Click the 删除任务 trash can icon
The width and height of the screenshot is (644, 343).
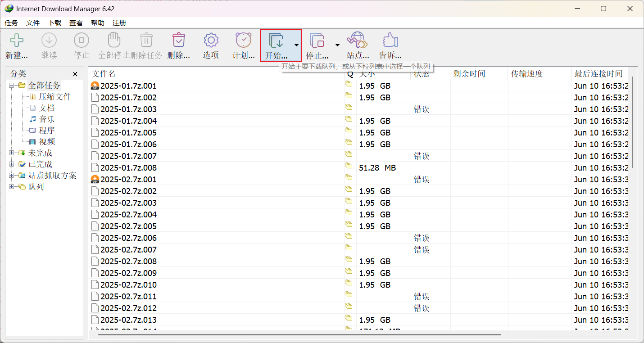146,40
